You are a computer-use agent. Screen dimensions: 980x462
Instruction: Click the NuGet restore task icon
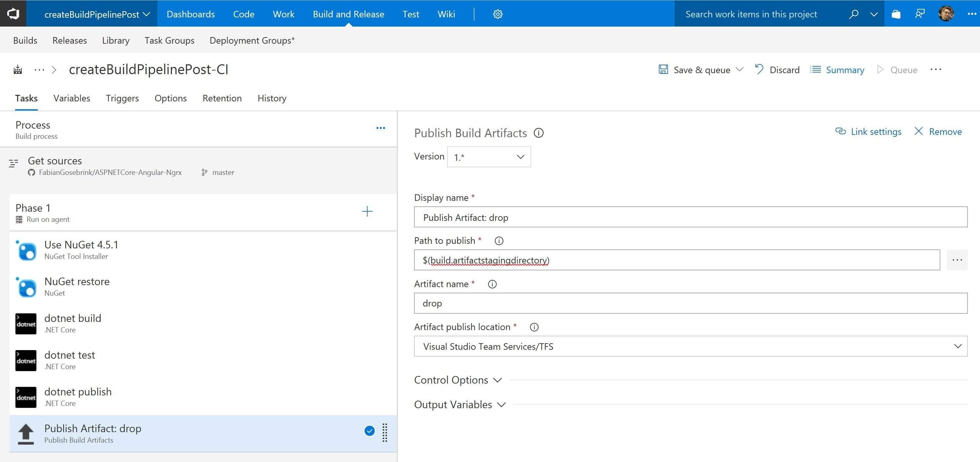tap(26, 287)
